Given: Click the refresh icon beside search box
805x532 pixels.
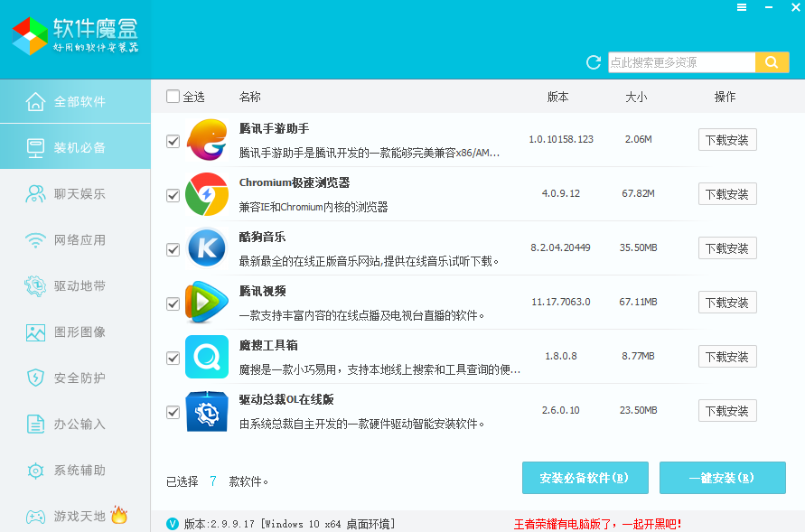Looking at the screenshot, I should click(x=594, y=62).
